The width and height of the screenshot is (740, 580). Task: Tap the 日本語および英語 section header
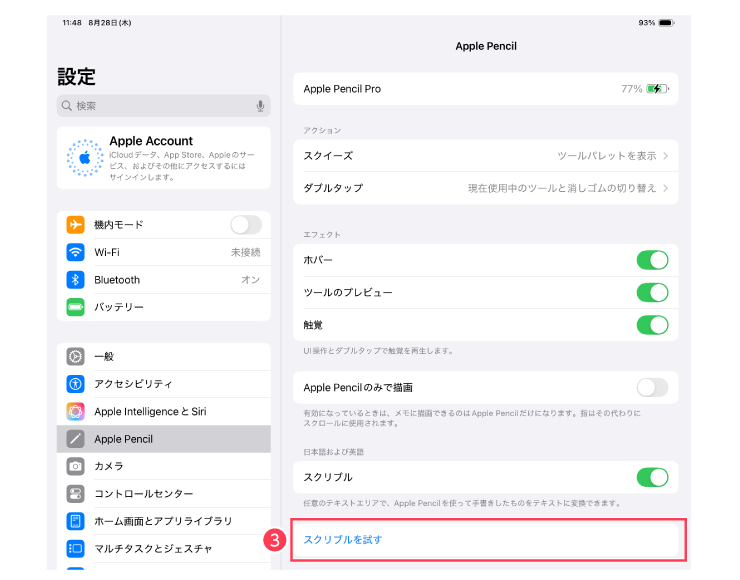[334, 452]
